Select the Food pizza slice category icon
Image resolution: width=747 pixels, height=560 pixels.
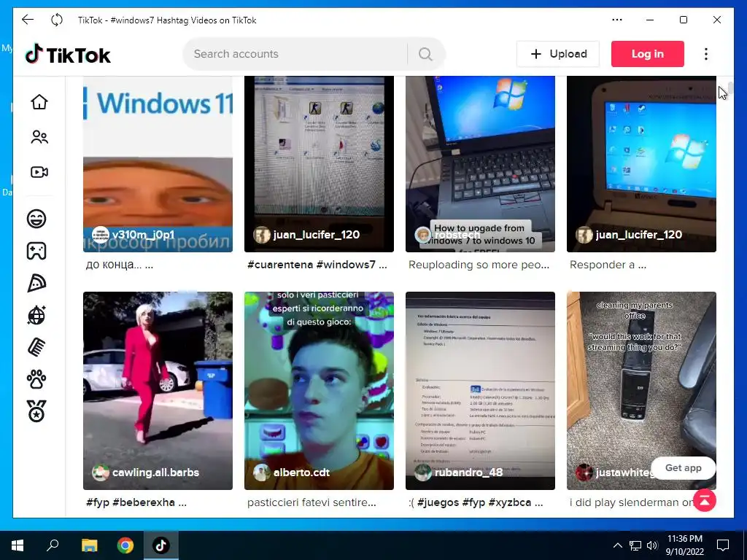point(36,284)
